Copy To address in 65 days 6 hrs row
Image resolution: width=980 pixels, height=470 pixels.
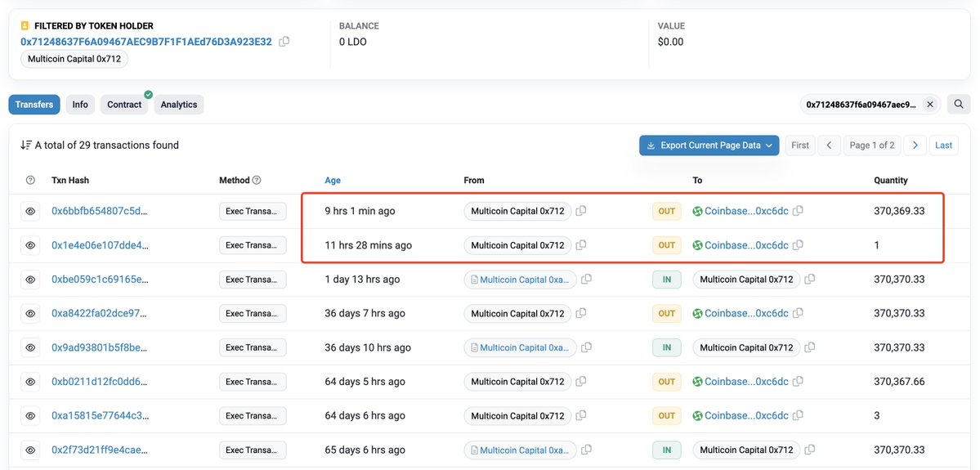click(x=809, y=450)
